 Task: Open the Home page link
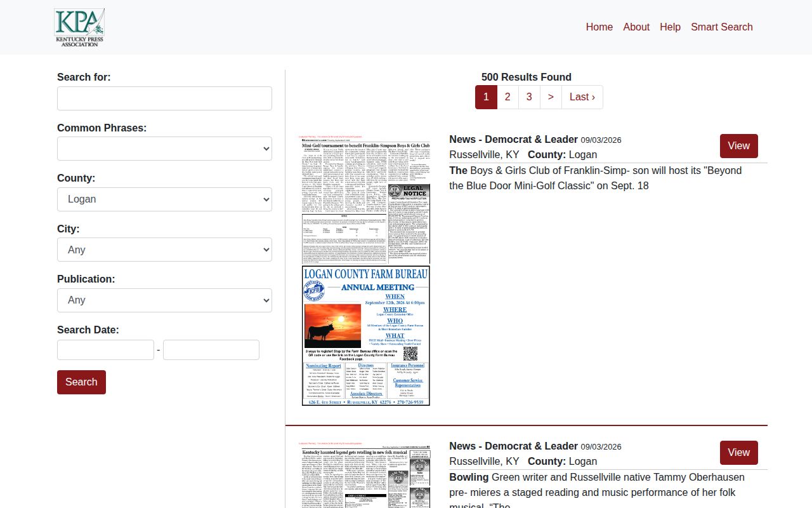599,27
